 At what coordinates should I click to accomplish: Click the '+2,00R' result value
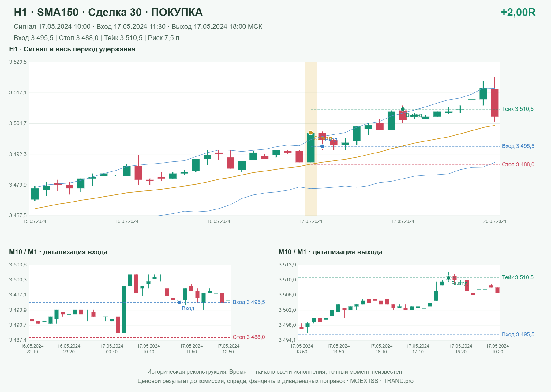click(x=518, y=12)
